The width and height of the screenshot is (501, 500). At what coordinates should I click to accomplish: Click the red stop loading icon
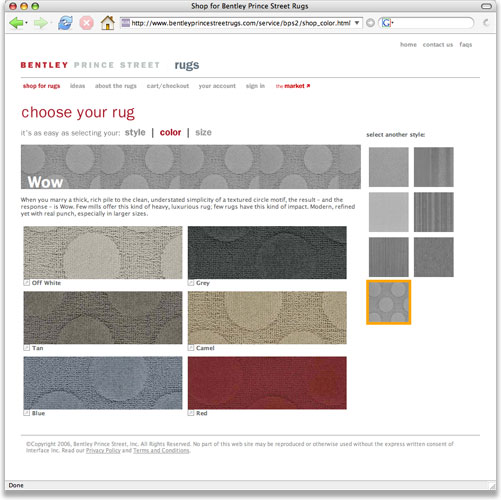coord(86,23)
